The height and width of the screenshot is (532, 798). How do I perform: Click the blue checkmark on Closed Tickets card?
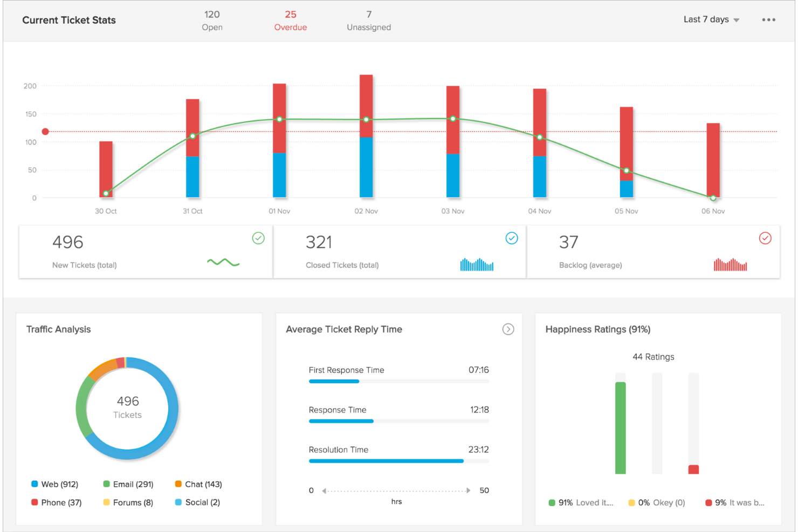click(x=512, y=238)
